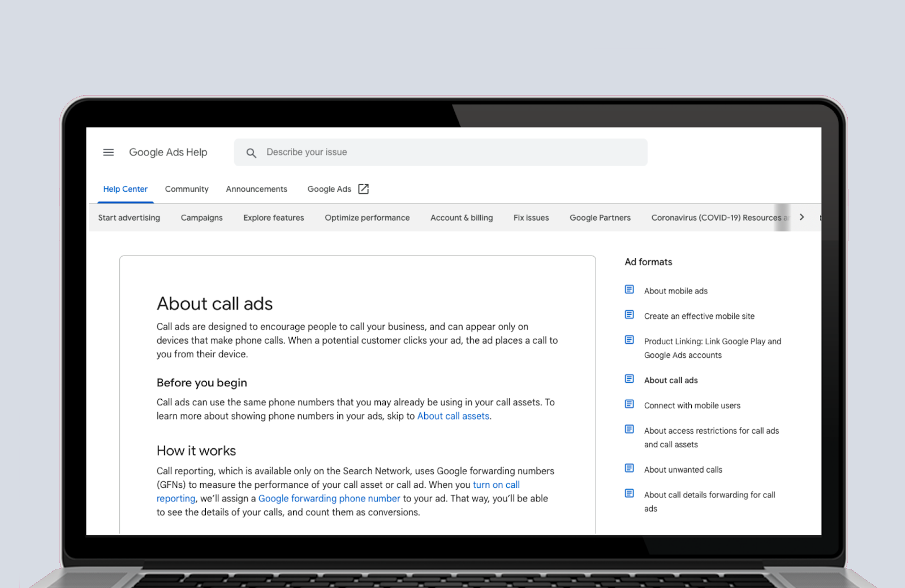This screenshot has height=588, width=905.
Task: Select Account & billing topic
Action: (x=462, y=218)
